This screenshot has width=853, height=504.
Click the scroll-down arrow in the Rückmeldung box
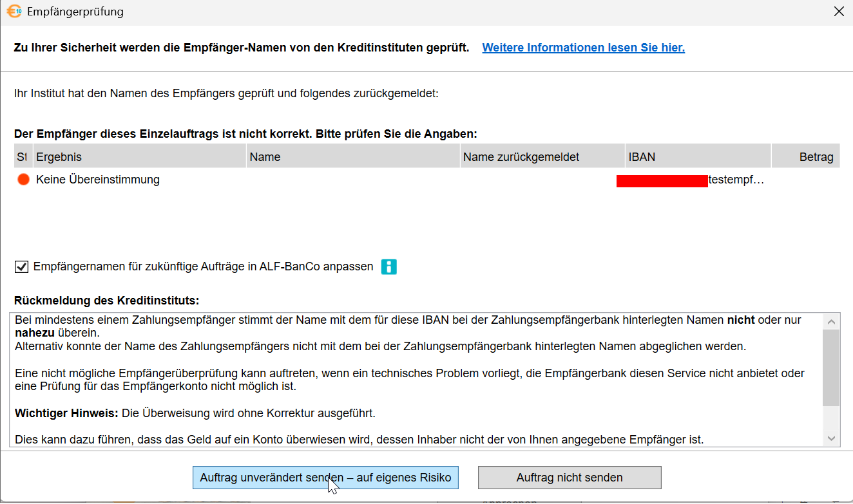click(x=831, y=438)
